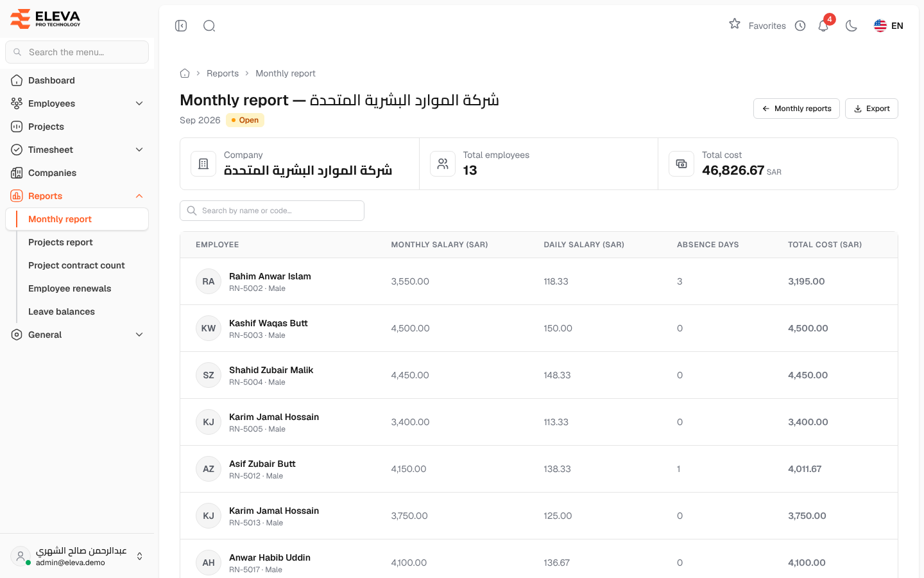Focus Search by name or code field

pos(272,211)
